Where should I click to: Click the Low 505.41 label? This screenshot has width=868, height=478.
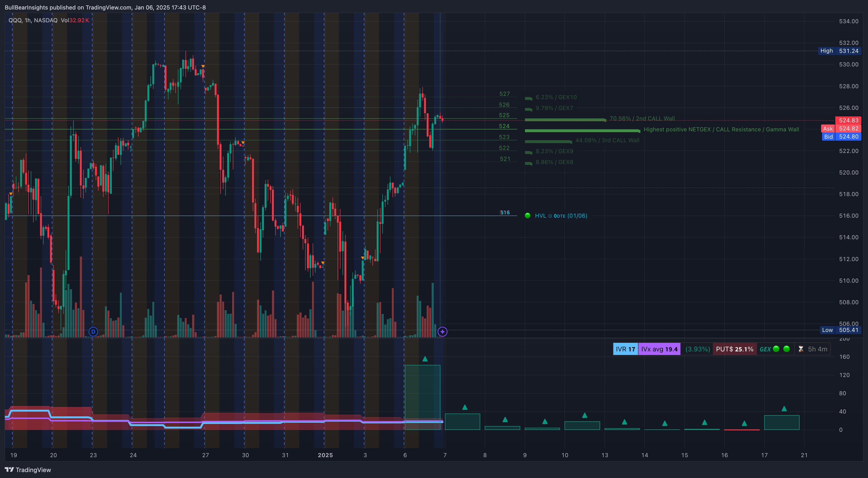pos(840,330)
